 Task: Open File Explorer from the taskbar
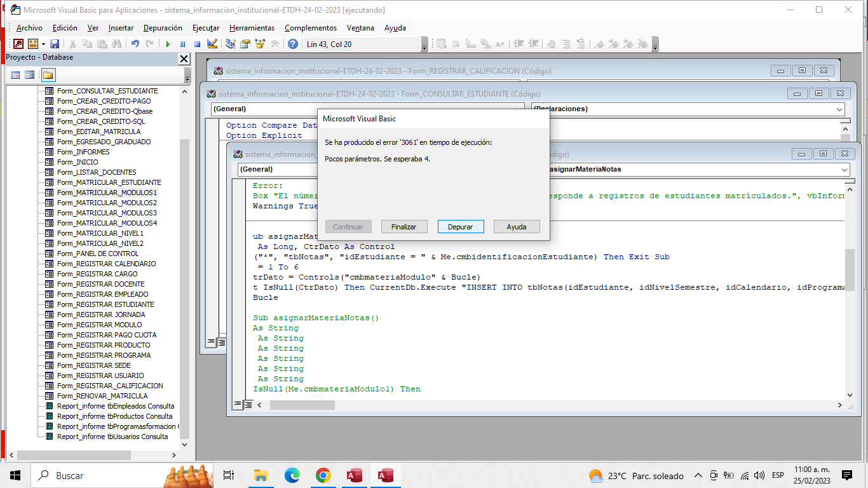261,475
